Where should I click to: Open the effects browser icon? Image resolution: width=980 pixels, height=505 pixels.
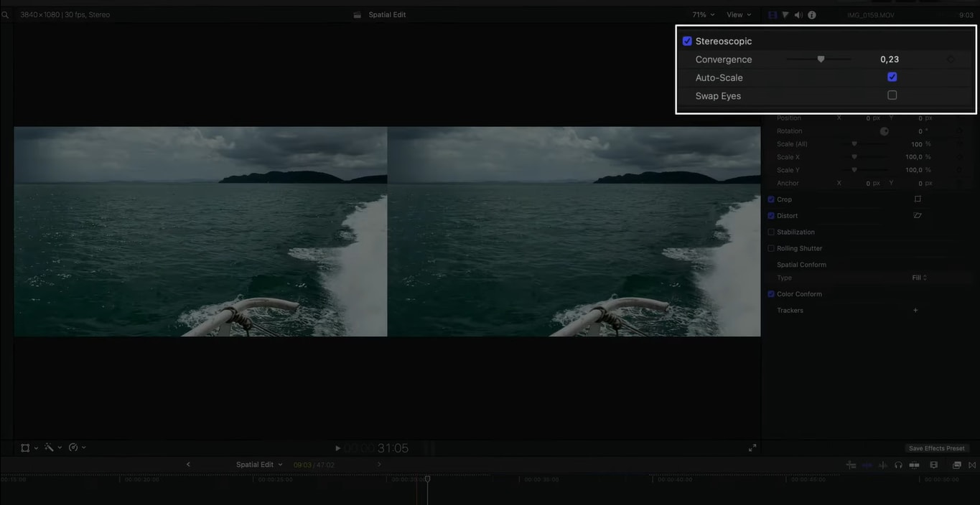click(957, 465)
